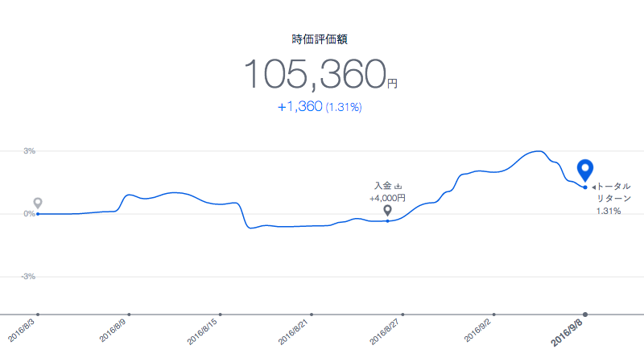Viewport: 644px width, 362px height.
Task: Click the 2016/8/3 date label
Action: pos(22,331)
